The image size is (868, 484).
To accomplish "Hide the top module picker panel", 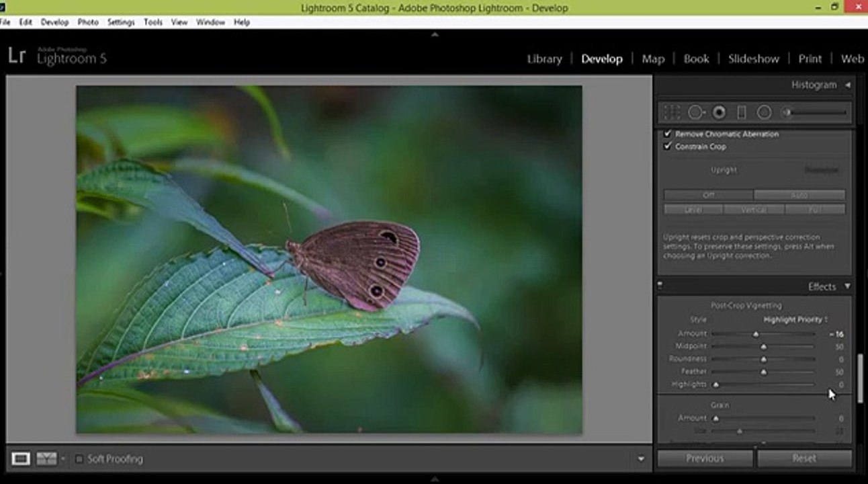I will click(434, 34).
